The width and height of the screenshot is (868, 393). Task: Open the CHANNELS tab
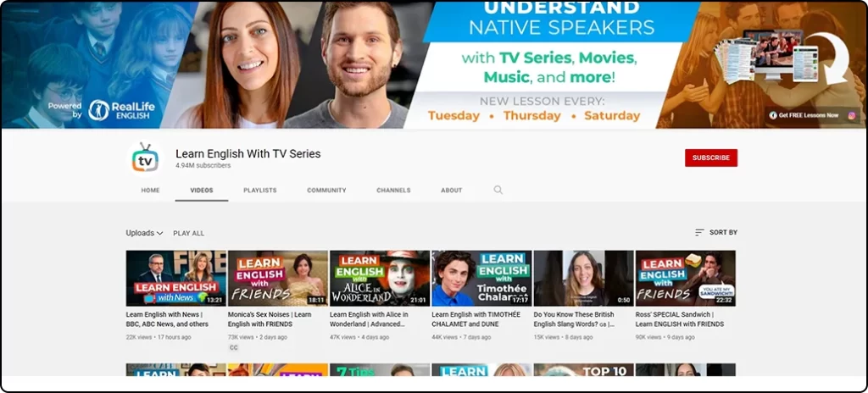click(393, 191)
